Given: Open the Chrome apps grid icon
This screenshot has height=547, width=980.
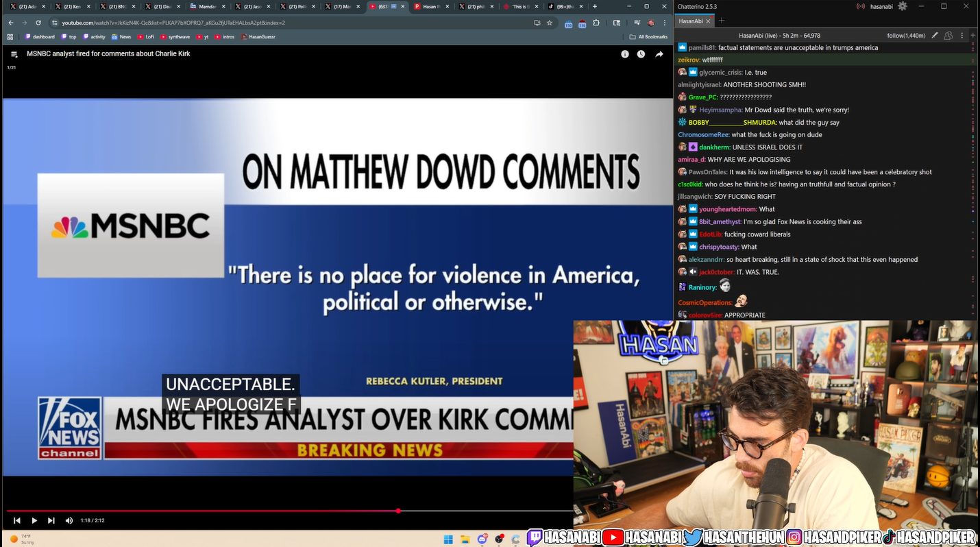Looking at the screenshot, I should 10,37.
